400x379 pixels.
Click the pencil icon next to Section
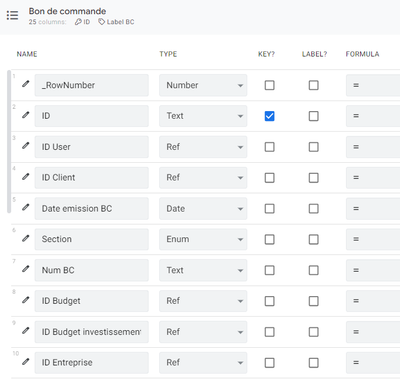coord(26,238)
